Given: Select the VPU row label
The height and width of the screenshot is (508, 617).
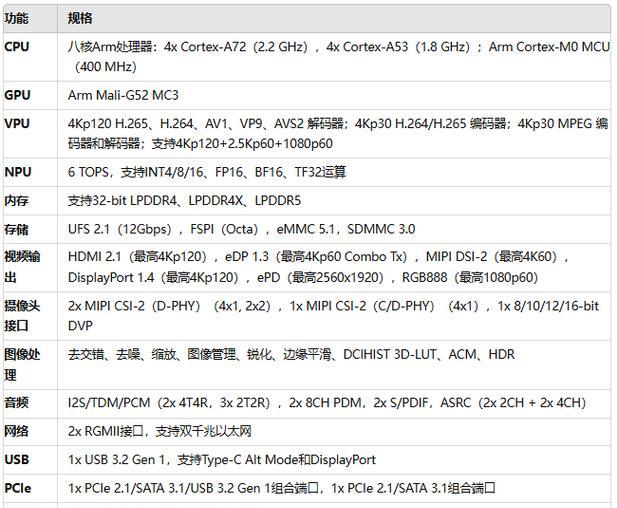Looking at the screenshot, I should pos(17,124).
